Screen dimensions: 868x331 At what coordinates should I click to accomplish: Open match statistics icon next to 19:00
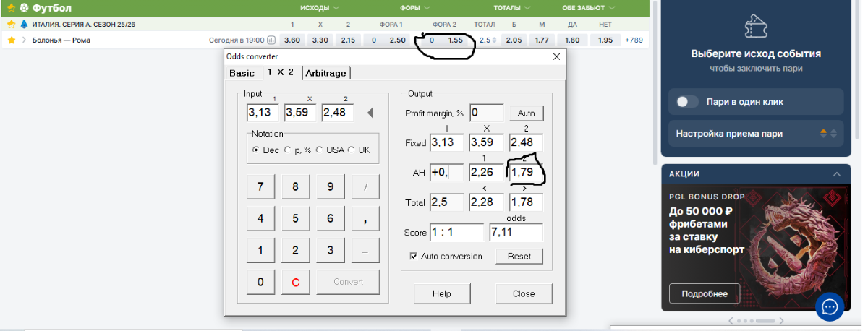pyautogui.click(x=272, y=40)
